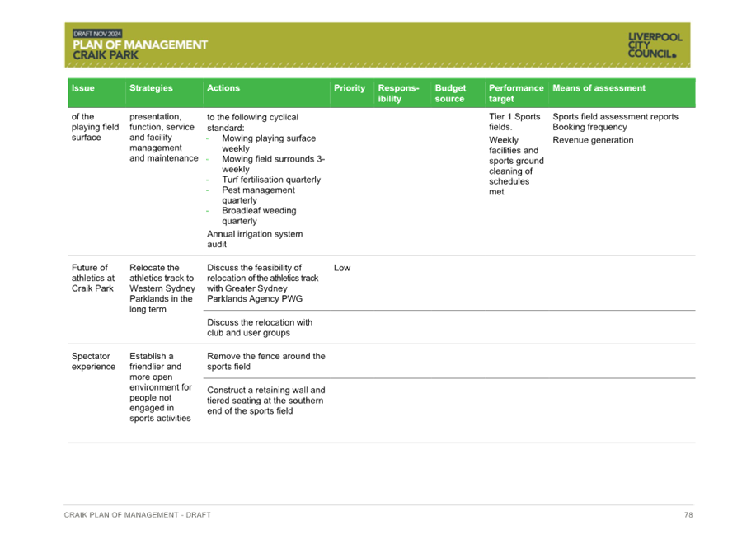Click 'Future of athletics at Craik Park' cell
This screenshot has height=534, width=756.
pyautogui.click(x=93, y=278)
